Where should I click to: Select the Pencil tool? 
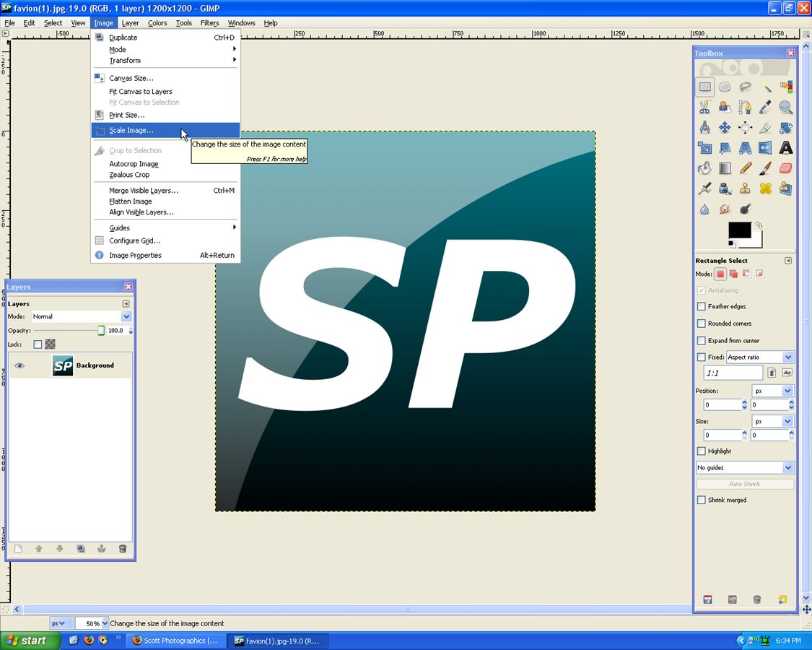click(745, 168)
